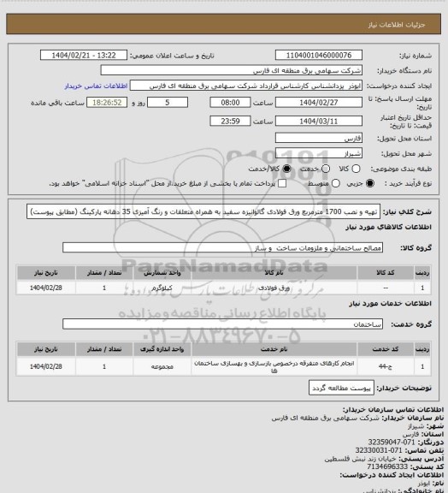Viewport: 448px width, 493px height.
Task: Open the اطلاعات تماس خریدار link
Action: (96, 86)
